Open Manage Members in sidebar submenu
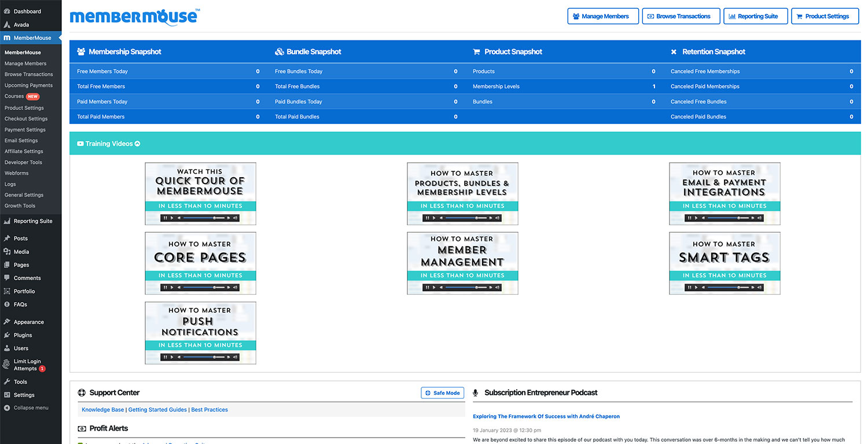The width and height of the screenshot is (868, 444). (x=25, y=64)
